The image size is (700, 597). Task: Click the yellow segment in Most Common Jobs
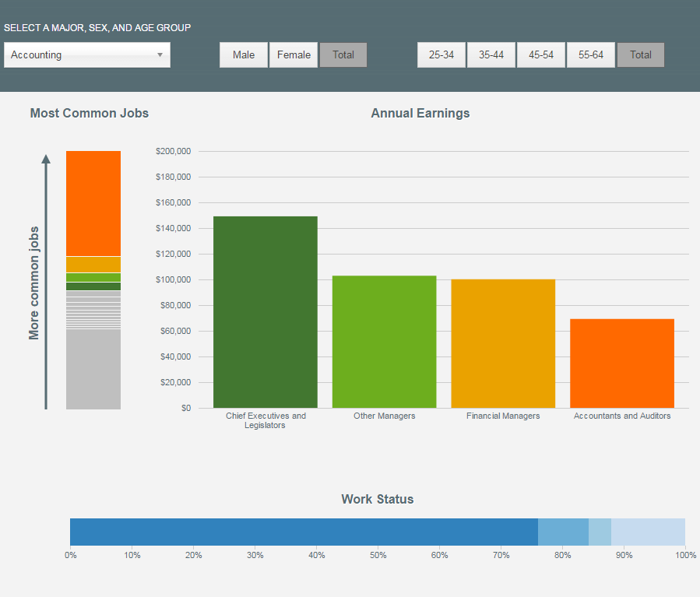click(93, 263)
